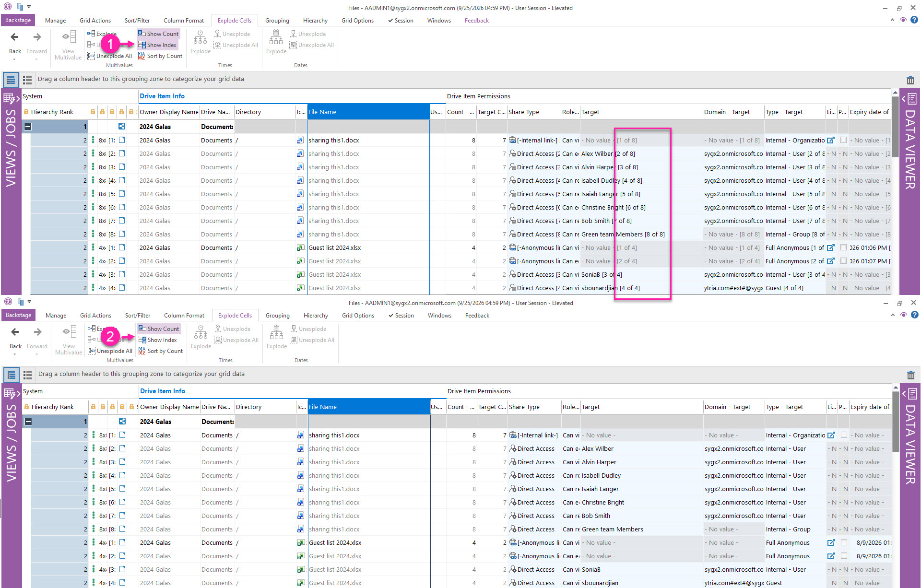This screenshot has width=921, height=588.
Task: Select the Hierarchy tab in bottom window
Action: [316, 316]
